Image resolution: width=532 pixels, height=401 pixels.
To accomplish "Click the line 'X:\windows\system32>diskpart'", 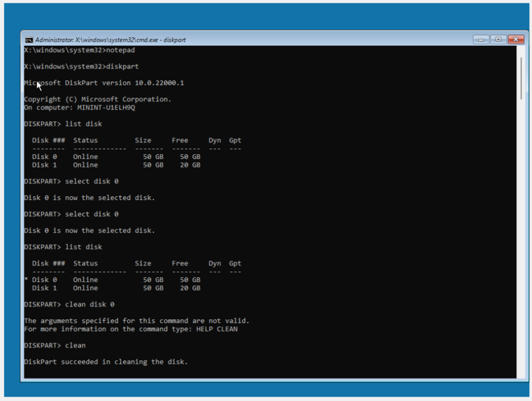I will [81, 67].
